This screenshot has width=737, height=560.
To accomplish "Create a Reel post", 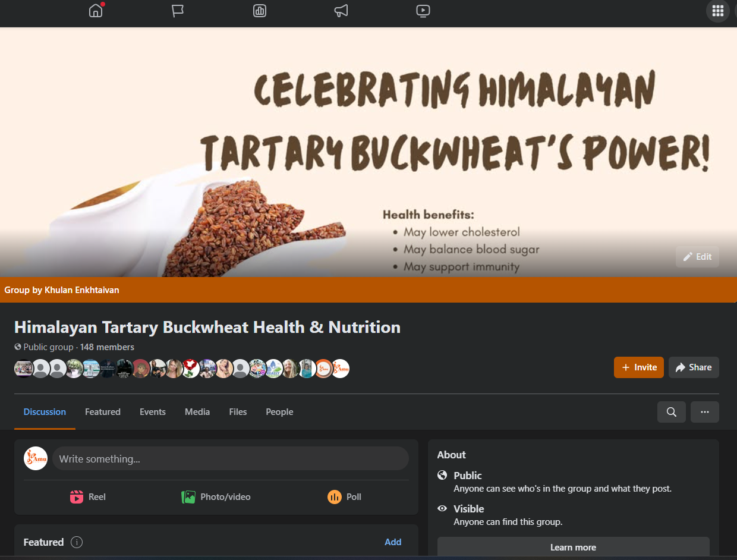I will coord(88,497).
